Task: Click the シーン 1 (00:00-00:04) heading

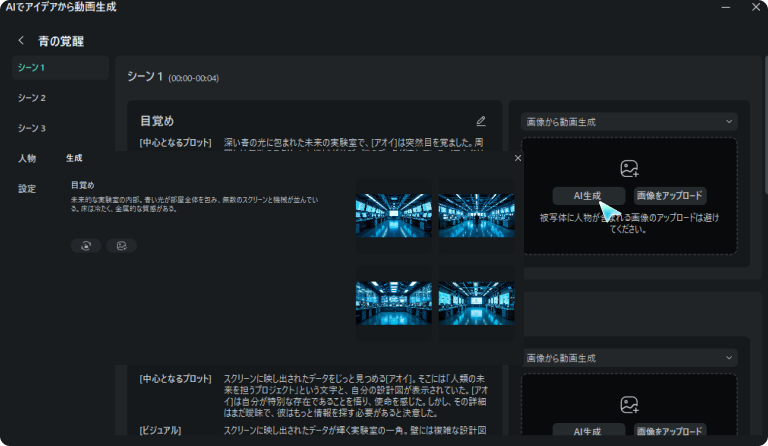Action: (x=173, y=77)
